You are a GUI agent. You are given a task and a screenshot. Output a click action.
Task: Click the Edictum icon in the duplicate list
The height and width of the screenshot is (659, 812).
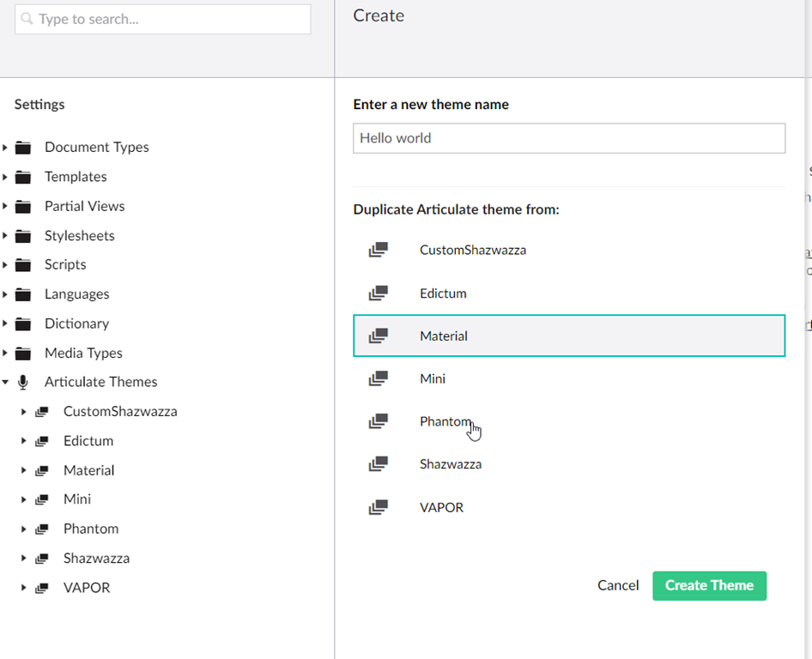pos(378,293)
